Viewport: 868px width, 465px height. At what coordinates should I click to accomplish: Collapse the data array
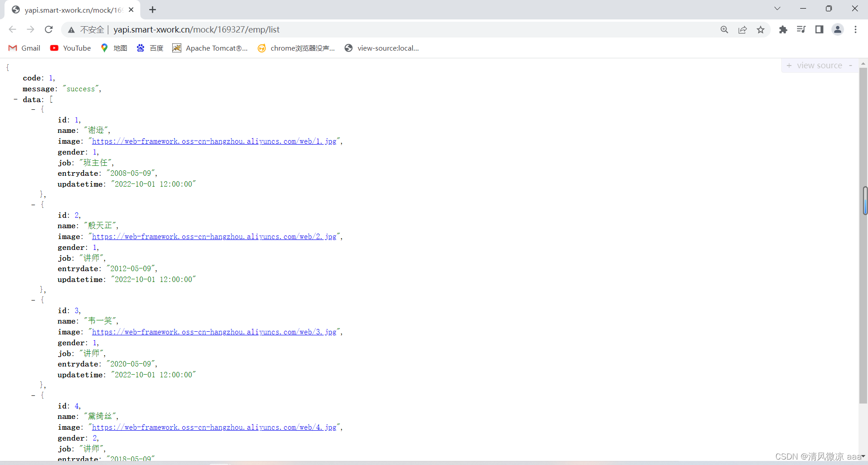[x=15, y=99]
